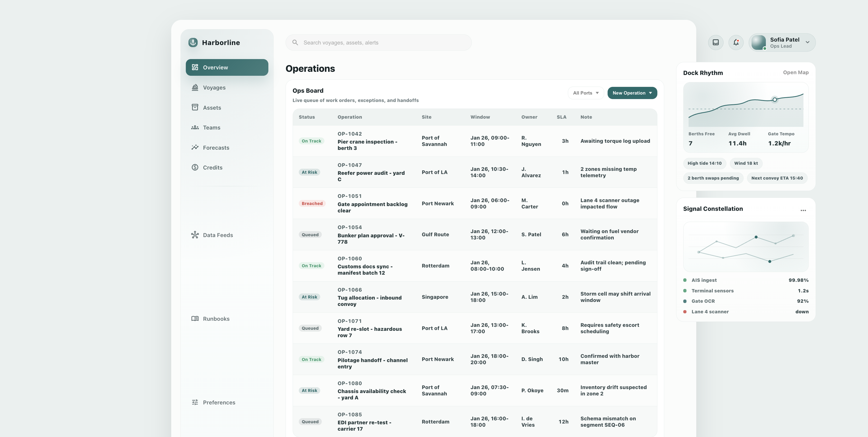Open the inbox tray icon
The height and width of the screenshot is (437, 868).
coord(715,42)
